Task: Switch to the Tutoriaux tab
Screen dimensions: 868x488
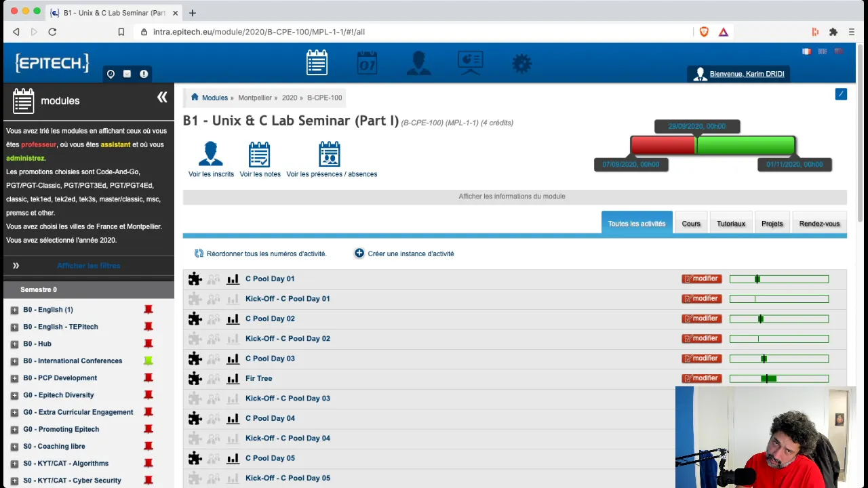Action: coord(731,223)
